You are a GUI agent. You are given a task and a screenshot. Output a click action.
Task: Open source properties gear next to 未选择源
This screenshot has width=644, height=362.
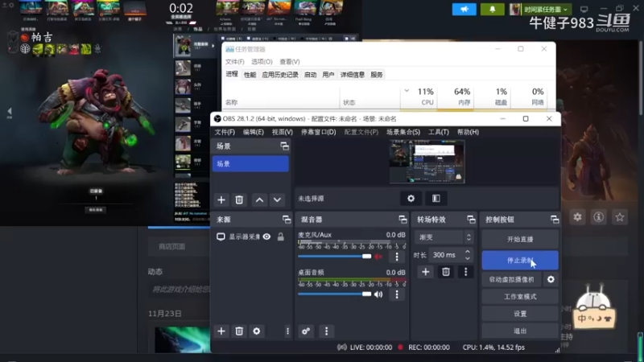coord(411,199)
